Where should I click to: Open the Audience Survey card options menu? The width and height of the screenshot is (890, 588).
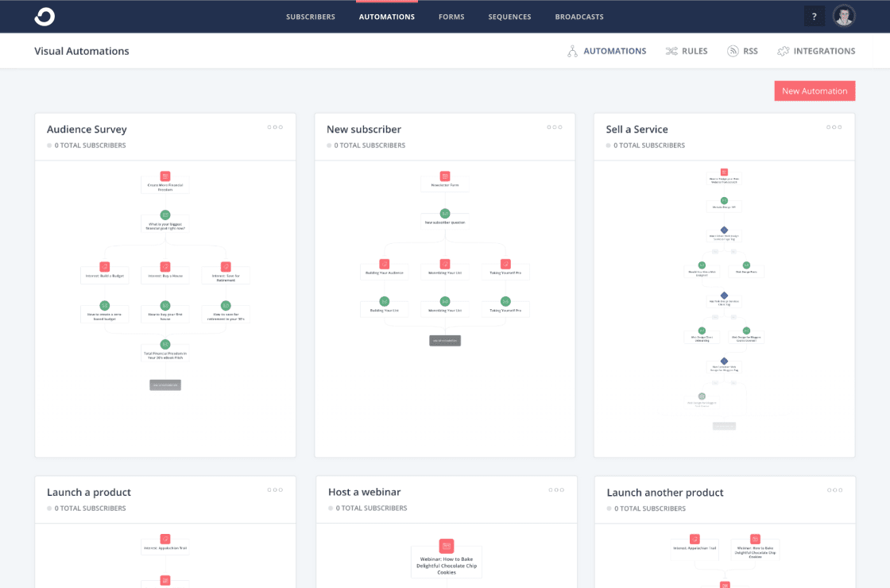click(275, 126)
